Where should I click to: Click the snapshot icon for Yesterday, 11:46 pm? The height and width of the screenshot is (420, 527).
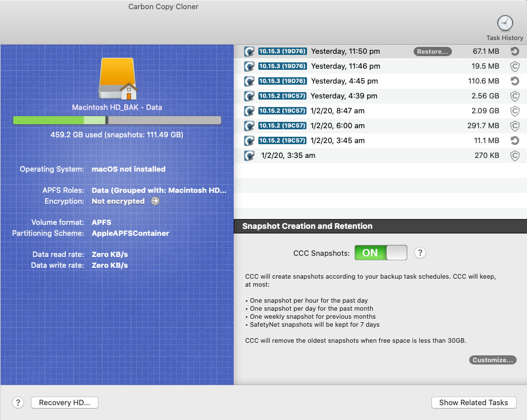click(249, 66)
